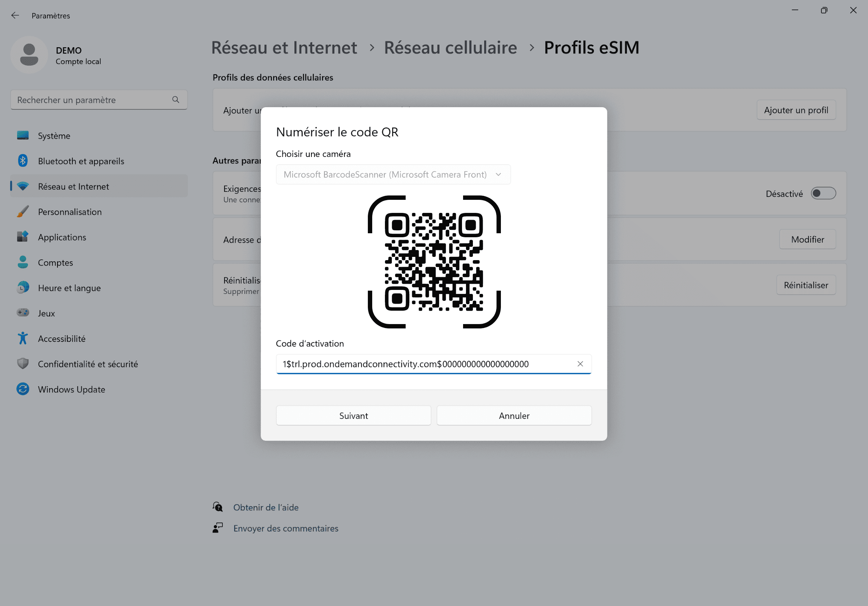Open Envoyer des commentaires link
This screenshot has height=606, width=868.
286,528
